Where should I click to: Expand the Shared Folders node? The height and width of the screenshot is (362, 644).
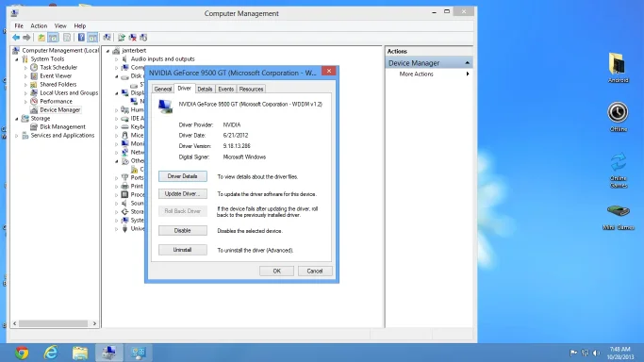pyautogui.click(x=25, y=85)
